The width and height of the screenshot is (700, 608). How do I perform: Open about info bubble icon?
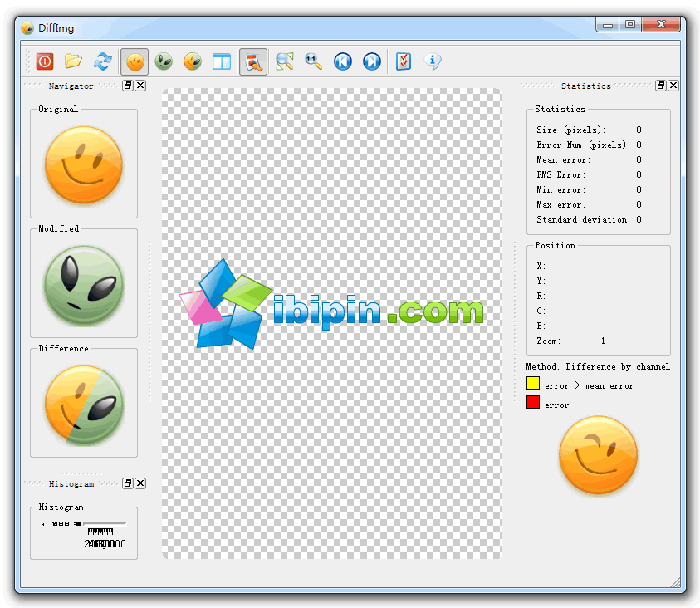click(432, 61)
